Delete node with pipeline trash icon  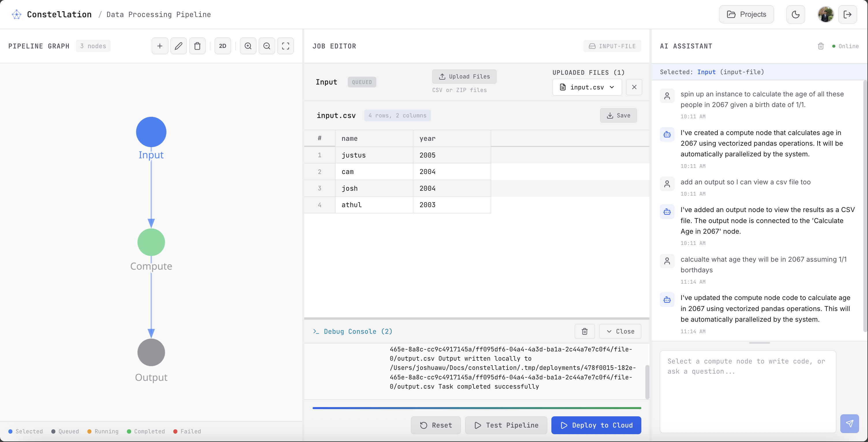pos(198,46)
